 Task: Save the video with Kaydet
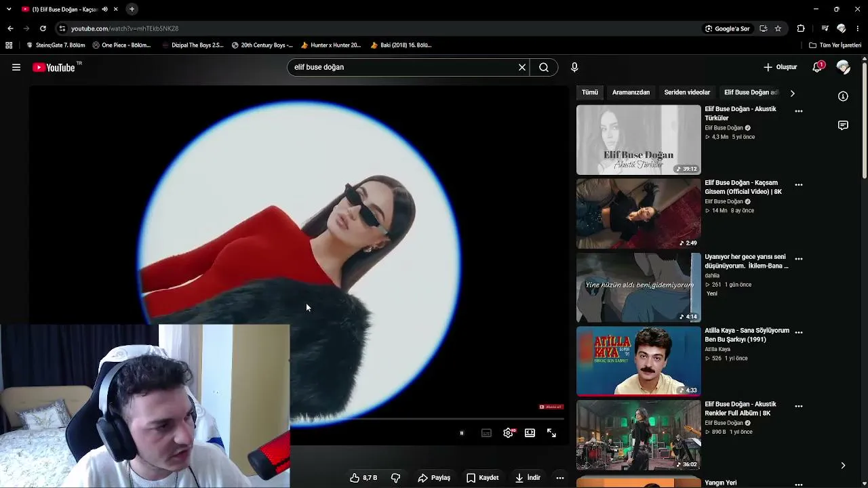tap(483, 478)
